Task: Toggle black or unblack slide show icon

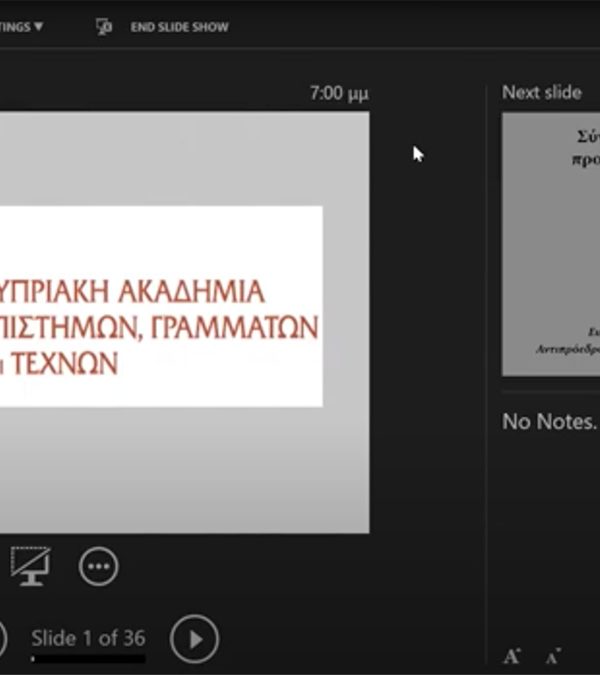Action: coord(30,566)
